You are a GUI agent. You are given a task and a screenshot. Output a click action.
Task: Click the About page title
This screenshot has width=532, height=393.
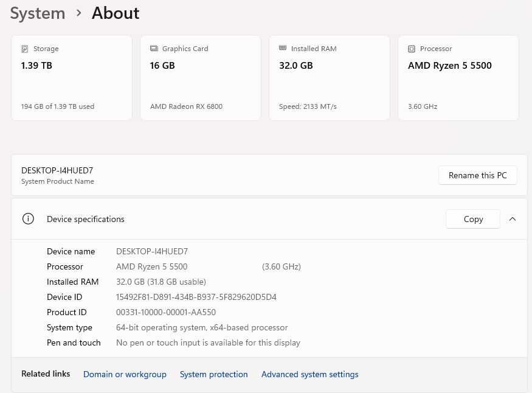(116, 13)
